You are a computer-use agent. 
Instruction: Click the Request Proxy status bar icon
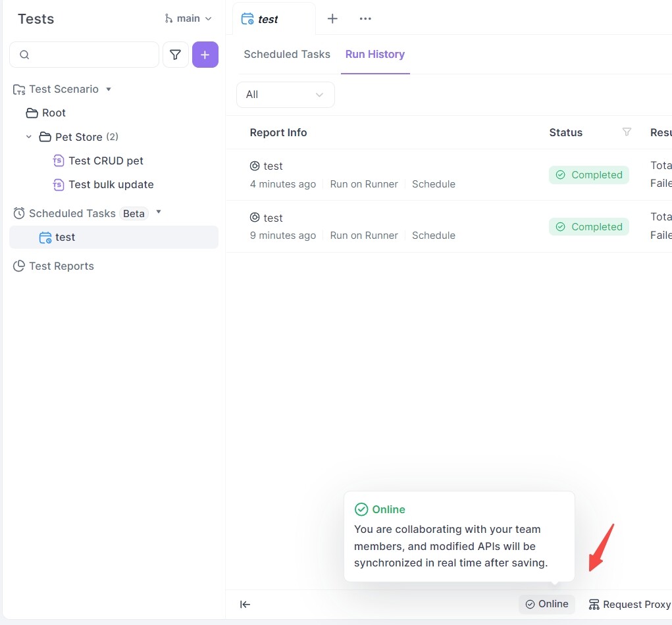[594, 605]
